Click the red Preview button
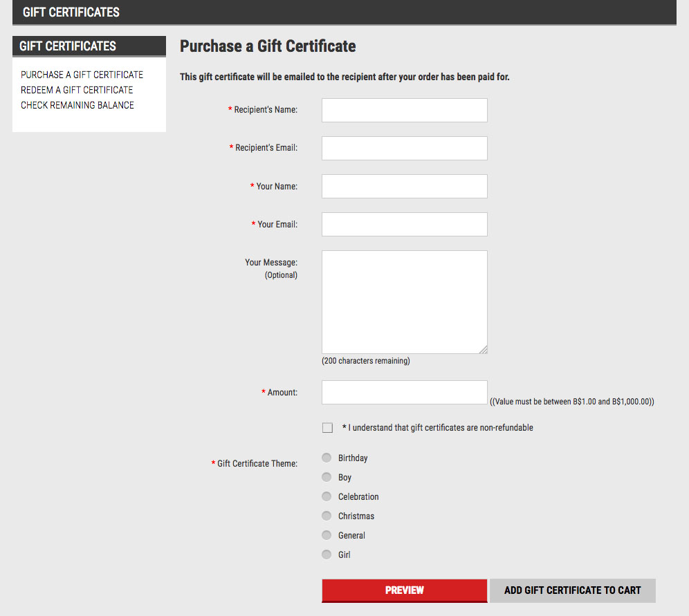Image resolution: width=689 pixels, height=616 pixels. pos(404,590)
